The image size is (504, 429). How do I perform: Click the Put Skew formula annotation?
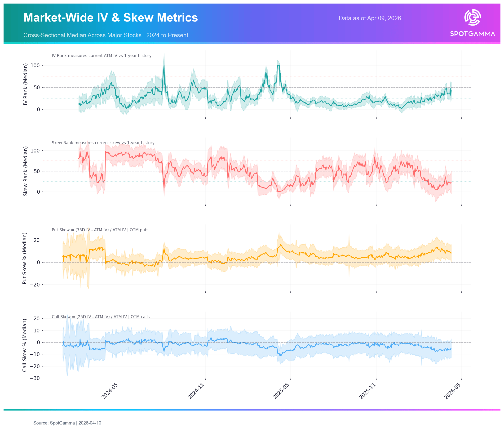[x=100, y=230]
